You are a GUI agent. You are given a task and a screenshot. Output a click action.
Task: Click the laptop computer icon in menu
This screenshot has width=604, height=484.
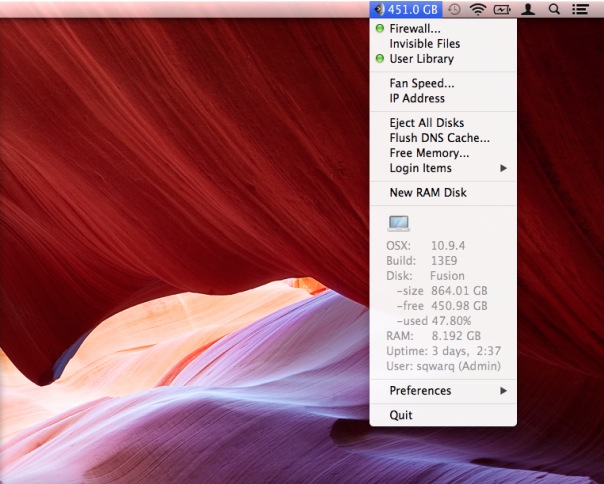coord(398,223)
